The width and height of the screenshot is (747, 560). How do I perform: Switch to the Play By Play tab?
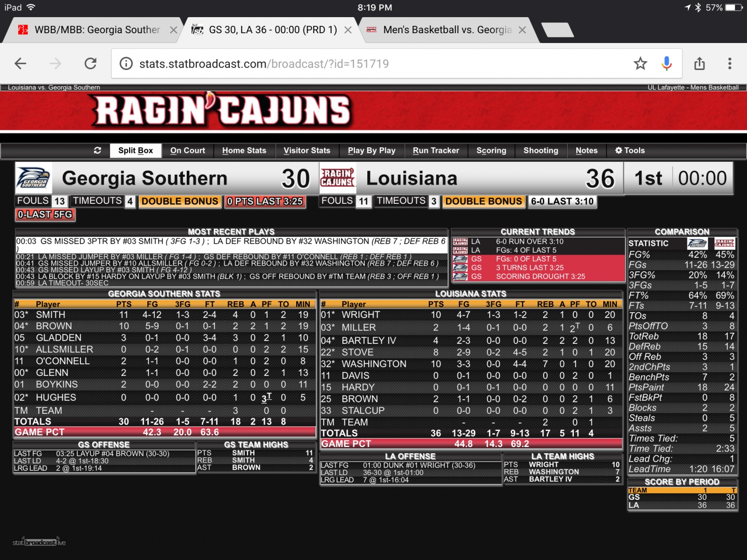pyautogui.click(x=371, y=150)
